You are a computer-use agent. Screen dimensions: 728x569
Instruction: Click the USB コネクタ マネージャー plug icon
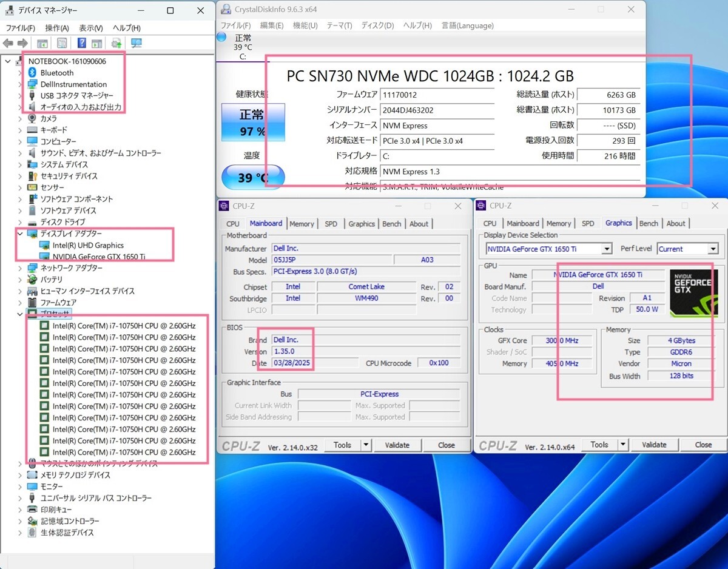click(x=32, y=95)
